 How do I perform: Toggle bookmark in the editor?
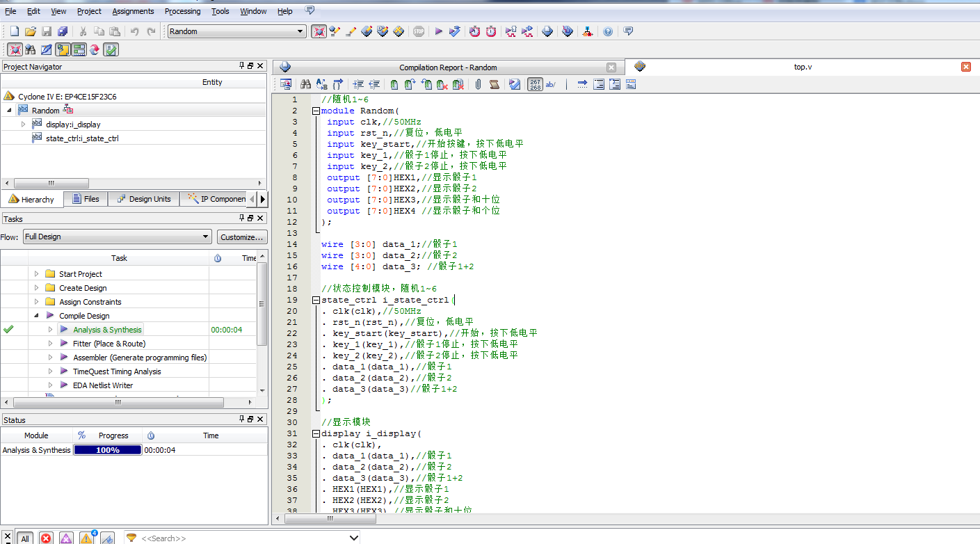coord(394,84)
